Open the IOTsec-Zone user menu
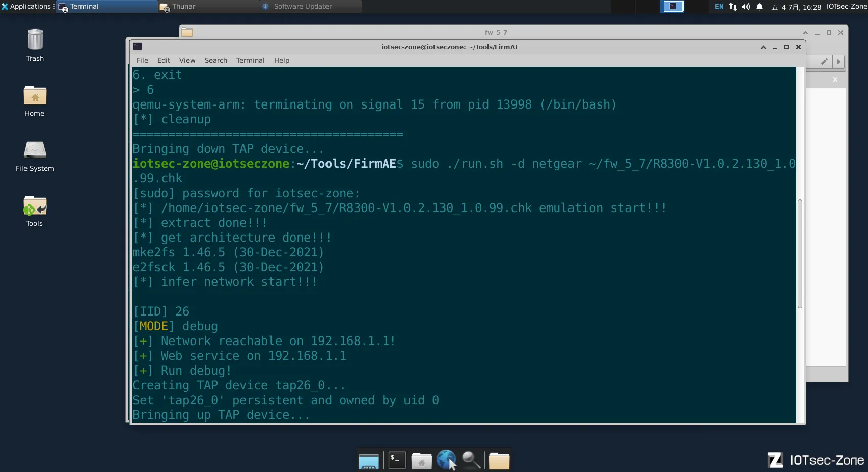This screenshot has width=868, height=472. point(847,7)
